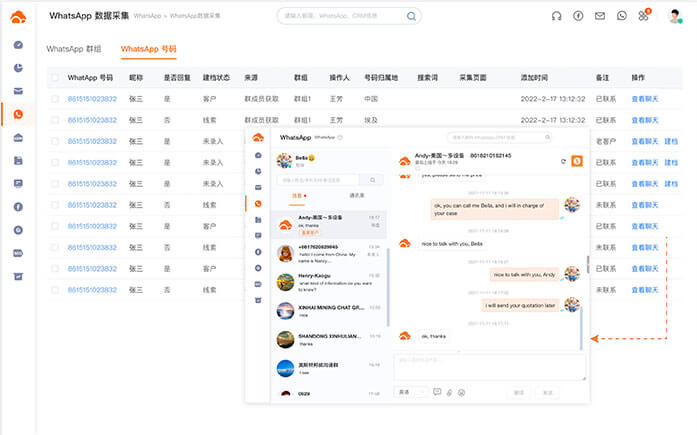
Task: Click the 建档状态 column header
Action: click(216, 78)
